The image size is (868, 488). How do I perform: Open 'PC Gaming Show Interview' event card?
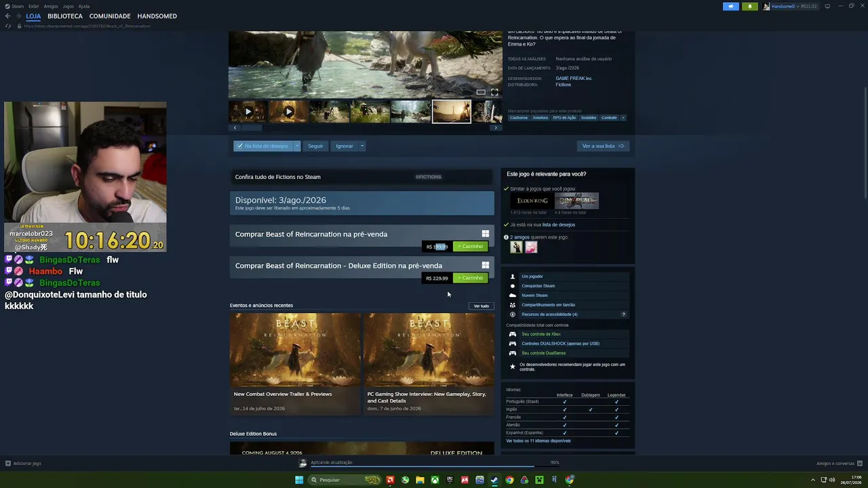[429, 363]
